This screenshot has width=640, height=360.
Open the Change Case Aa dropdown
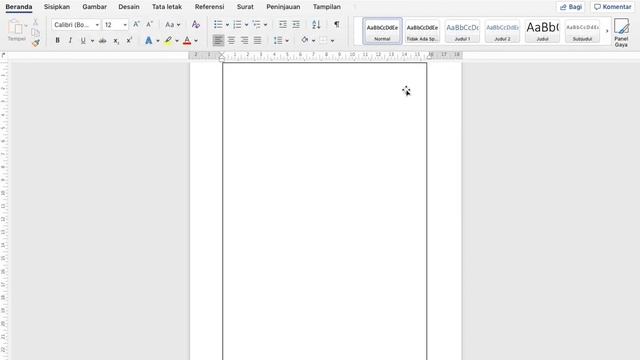click(x=173, y=25)
